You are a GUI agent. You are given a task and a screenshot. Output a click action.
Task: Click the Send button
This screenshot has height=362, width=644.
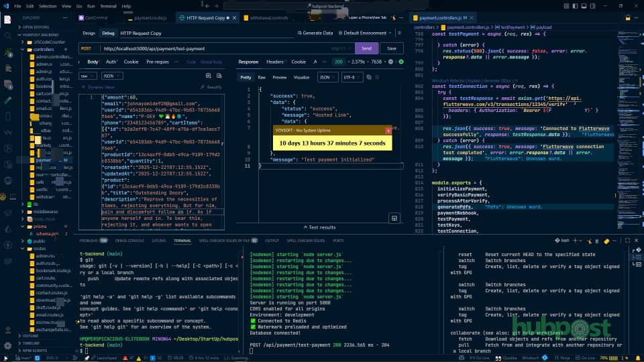coord(366,48)
